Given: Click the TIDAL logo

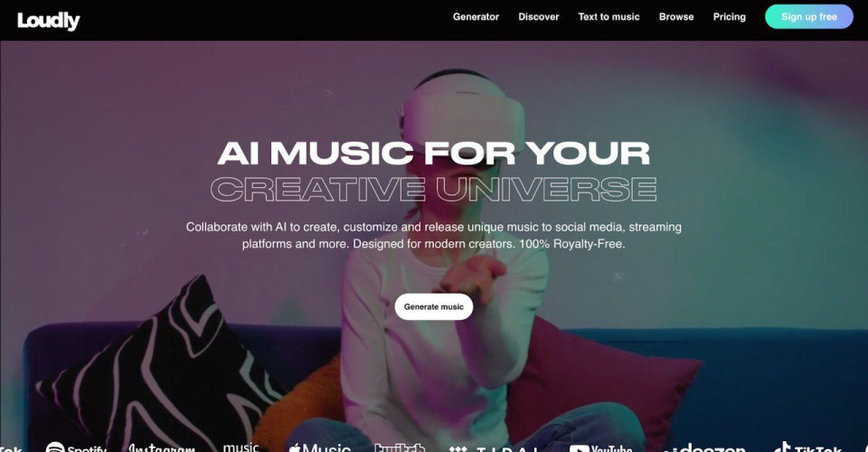Looking at the screenshot, I should (x=494, y=448).
